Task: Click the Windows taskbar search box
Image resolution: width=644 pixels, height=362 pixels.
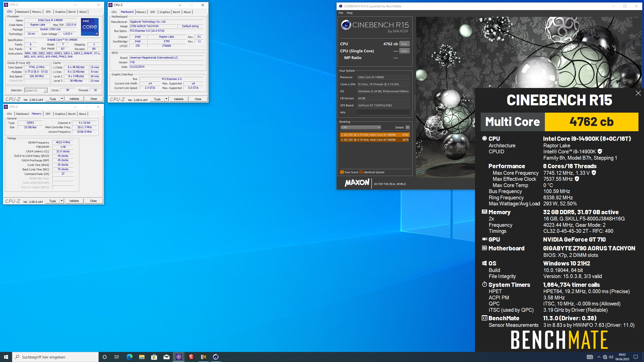Action: [55, 357]
